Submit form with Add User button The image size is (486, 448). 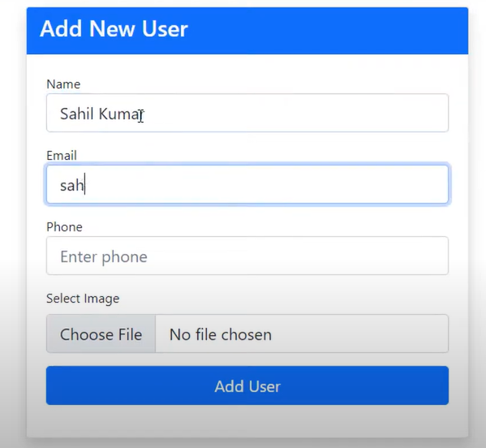click(x=247, y=386)
